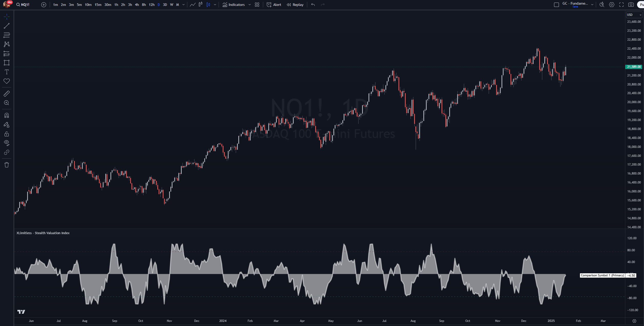The height and width of the screenshot is (326, 644).
Task: Click the Alert button
Action: 274,5
